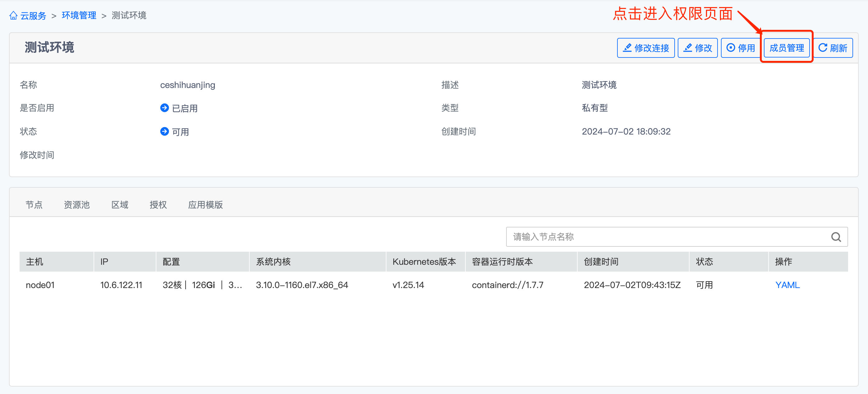Click the IP value 10.6.122.11

[121, 285]
